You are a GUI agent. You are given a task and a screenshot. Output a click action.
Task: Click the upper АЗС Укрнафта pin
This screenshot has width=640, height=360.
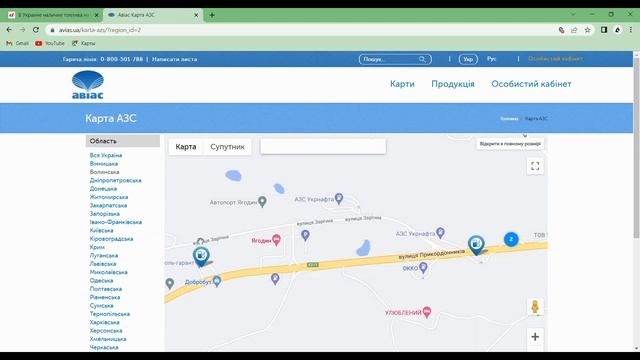coord(339,199)
